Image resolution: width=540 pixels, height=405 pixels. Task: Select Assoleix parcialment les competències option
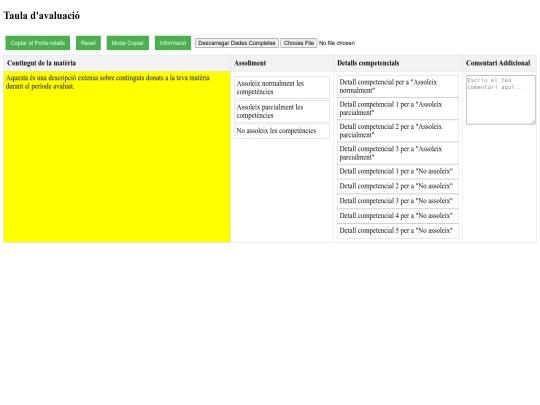click(x=282, y=111)
